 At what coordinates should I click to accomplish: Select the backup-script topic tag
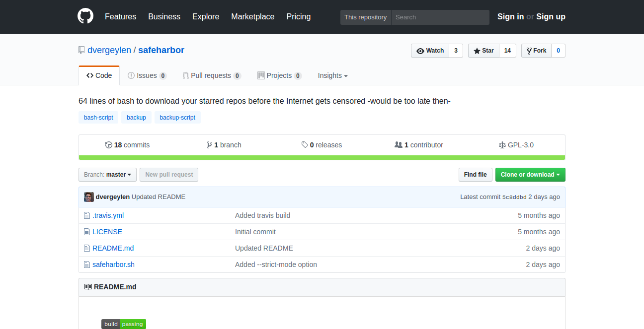coord(177,118)
